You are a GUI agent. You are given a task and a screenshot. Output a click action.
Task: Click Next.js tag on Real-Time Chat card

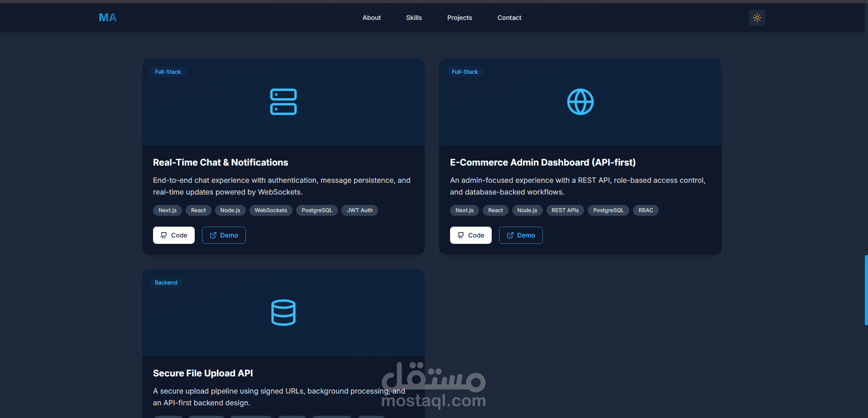pos(168,210)
